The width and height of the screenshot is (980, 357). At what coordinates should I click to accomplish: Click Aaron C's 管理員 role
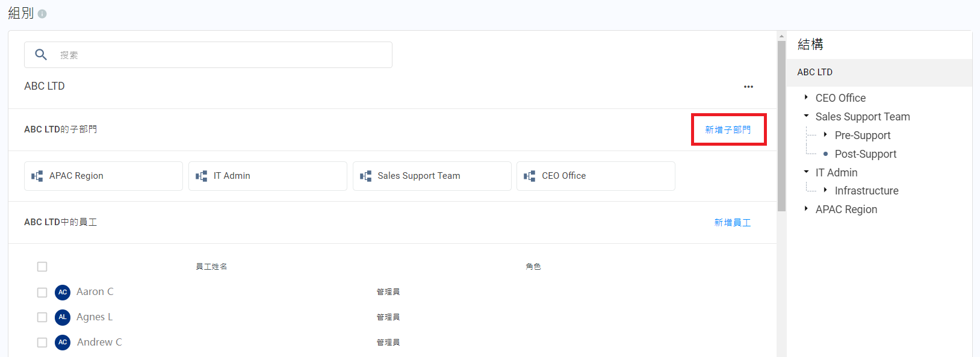point(388,291)
